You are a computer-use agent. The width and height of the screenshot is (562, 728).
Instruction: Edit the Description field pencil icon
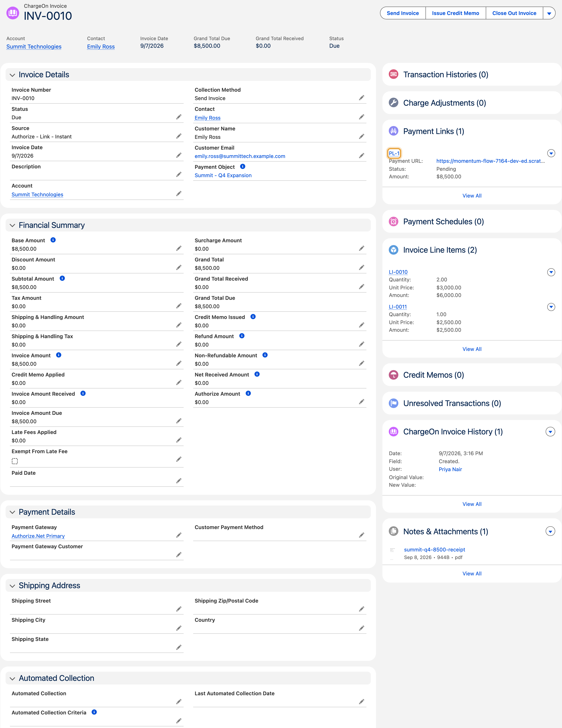(x=179, y=174)
